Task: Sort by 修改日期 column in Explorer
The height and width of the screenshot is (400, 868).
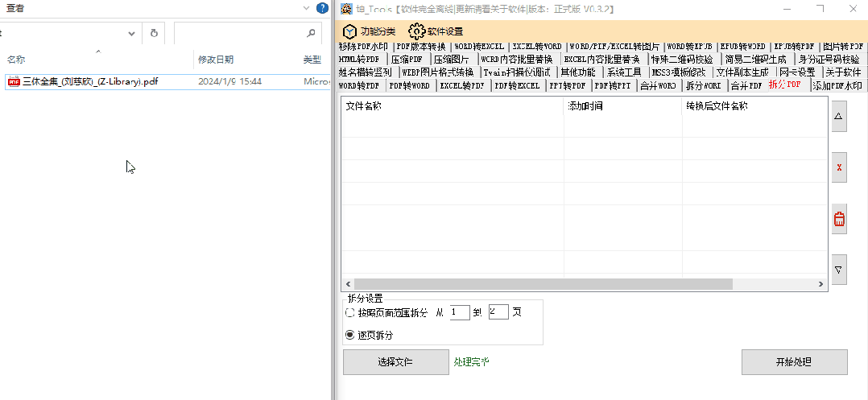Action: coord(216,60)
